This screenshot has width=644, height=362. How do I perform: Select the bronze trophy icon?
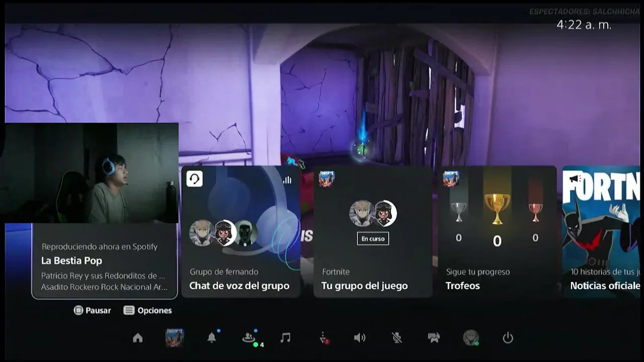coord(535,211)
